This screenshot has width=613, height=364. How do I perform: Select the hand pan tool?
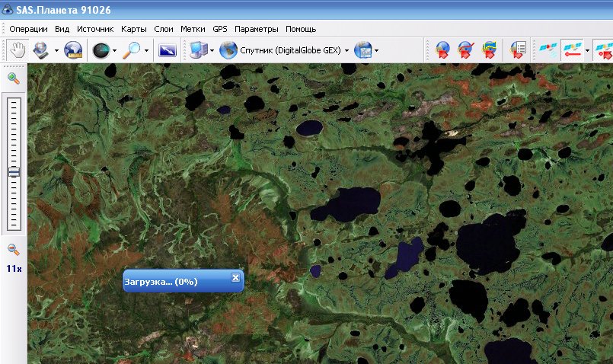pos(18,50)
